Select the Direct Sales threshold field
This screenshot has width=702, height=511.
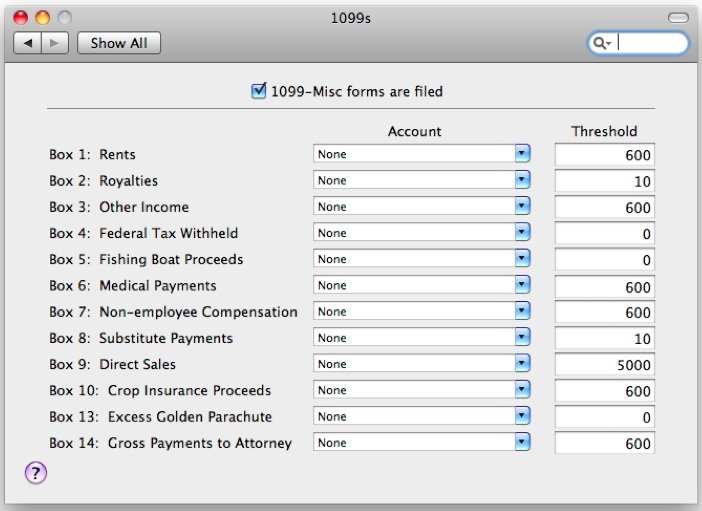click(x=604, y=365)
